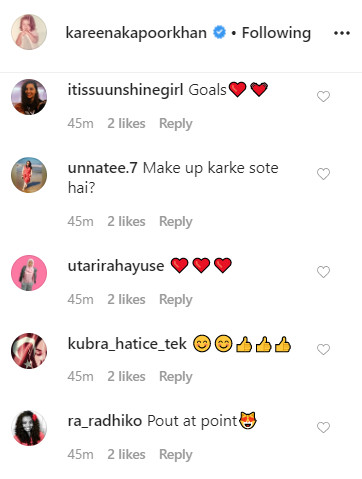Open utarirahayuse's pink avatar thumbnail
362x479 pixels.
click(29, 273)
